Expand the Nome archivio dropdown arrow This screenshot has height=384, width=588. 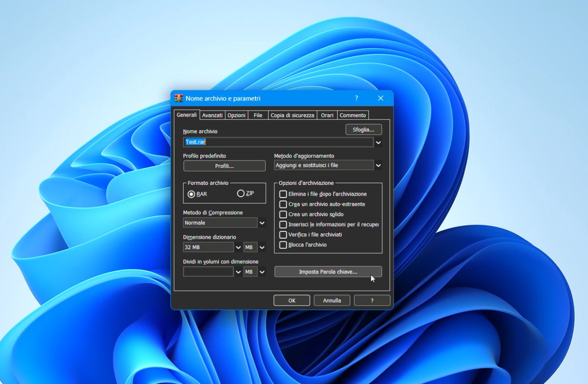tap(378, 142)
